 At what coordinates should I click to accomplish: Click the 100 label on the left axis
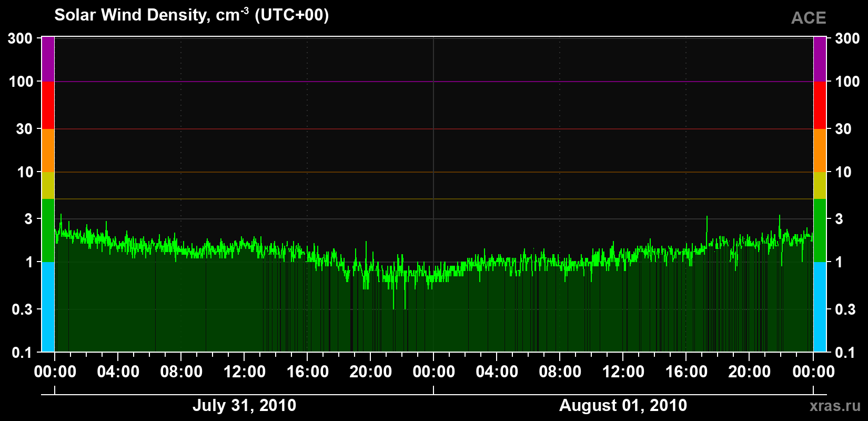click(21, 82)
